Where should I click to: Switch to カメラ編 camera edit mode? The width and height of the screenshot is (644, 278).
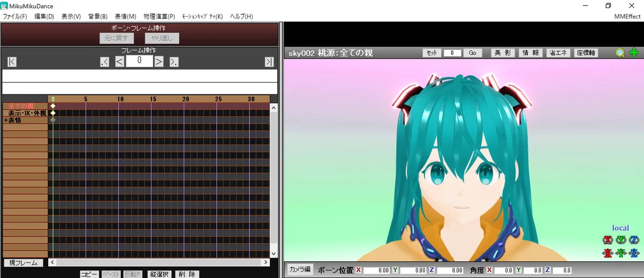tap(300, 269)
